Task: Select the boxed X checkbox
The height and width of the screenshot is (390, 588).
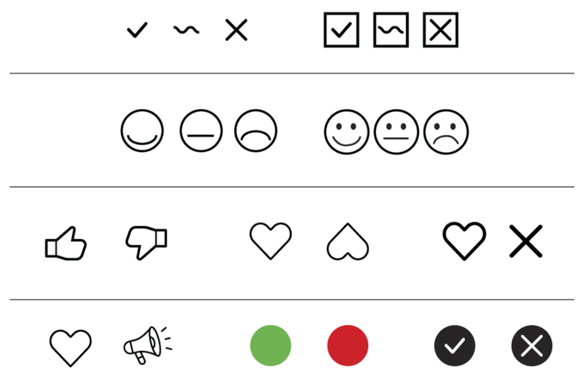Action: (440, 30)
